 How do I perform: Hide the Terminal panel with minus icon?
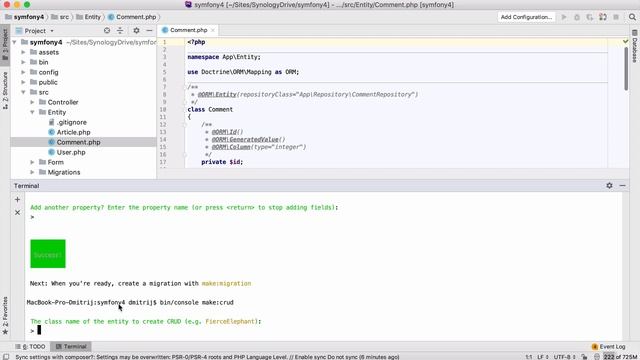coord(622,185)
